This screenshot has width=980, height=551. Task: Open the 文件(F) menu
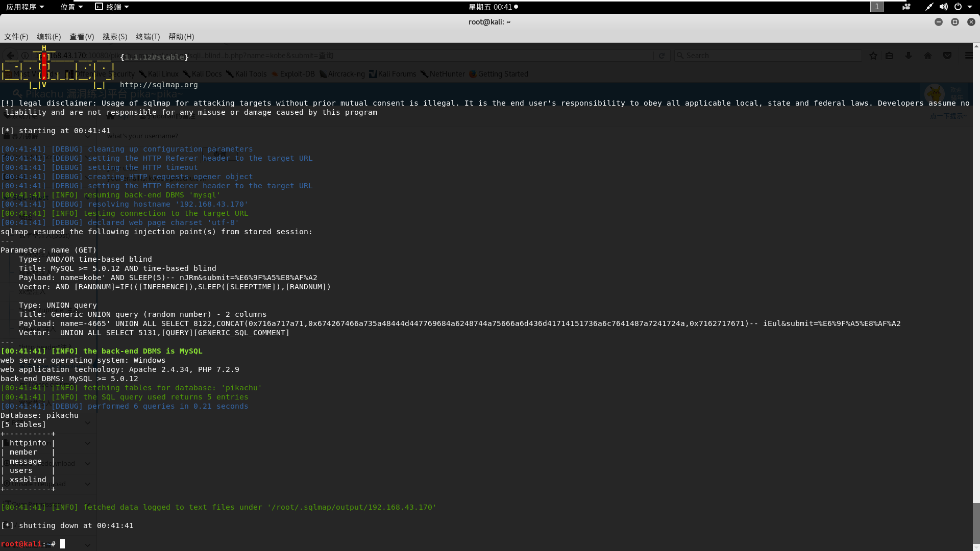click(x=16, y=37)
